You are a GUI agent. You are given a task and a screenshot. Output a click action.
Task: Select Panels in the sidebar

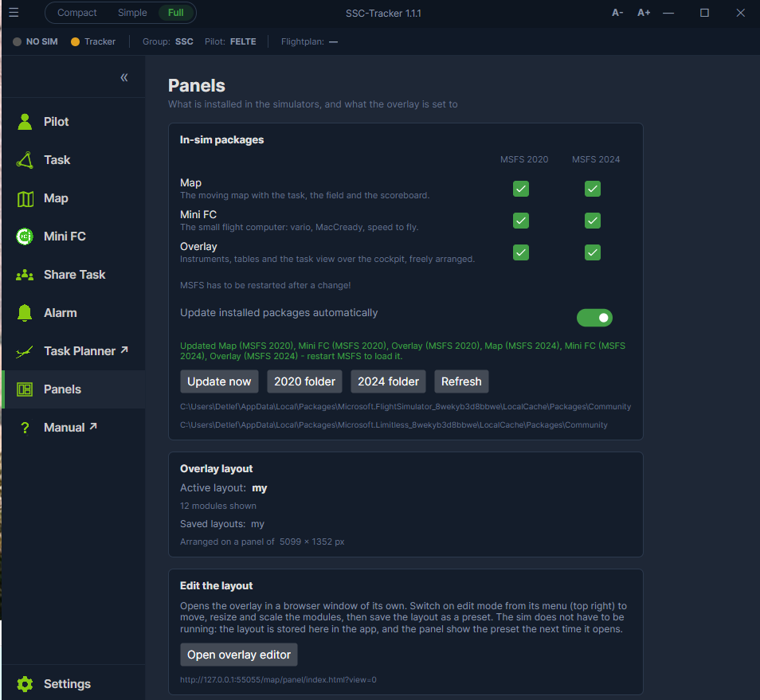pyautogui.click(x=73, y=389)
